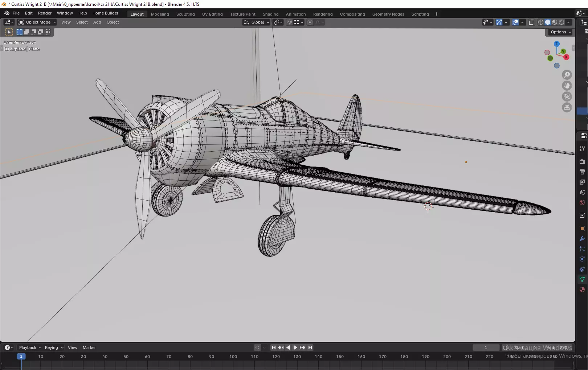This screenshot has height=370, width=588.
Task: Open the Object Constraints properties tab
Action: tap(582, 269)
